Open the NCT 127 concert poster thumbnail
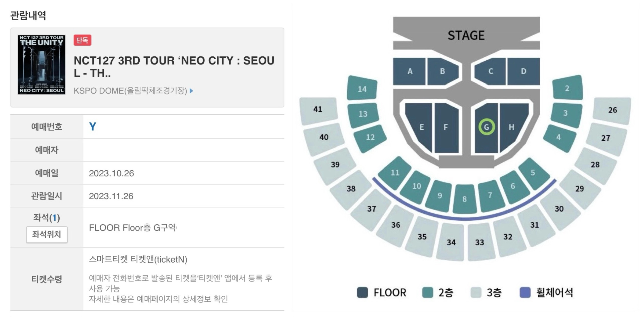Screen dimensions: 644x317 (x=41, y=65)
